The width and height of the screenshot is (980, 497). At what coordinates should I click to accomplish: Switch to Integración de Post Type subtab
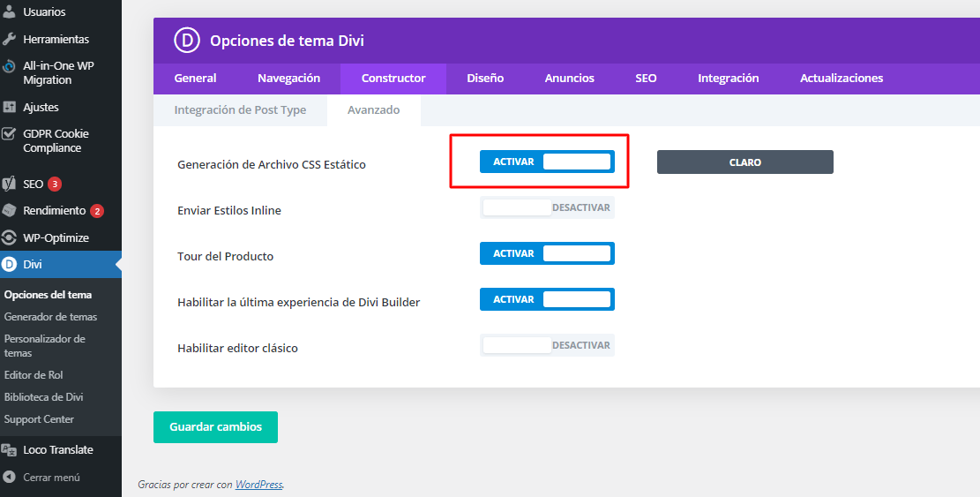pyautogui.click(x=240, y=110)
